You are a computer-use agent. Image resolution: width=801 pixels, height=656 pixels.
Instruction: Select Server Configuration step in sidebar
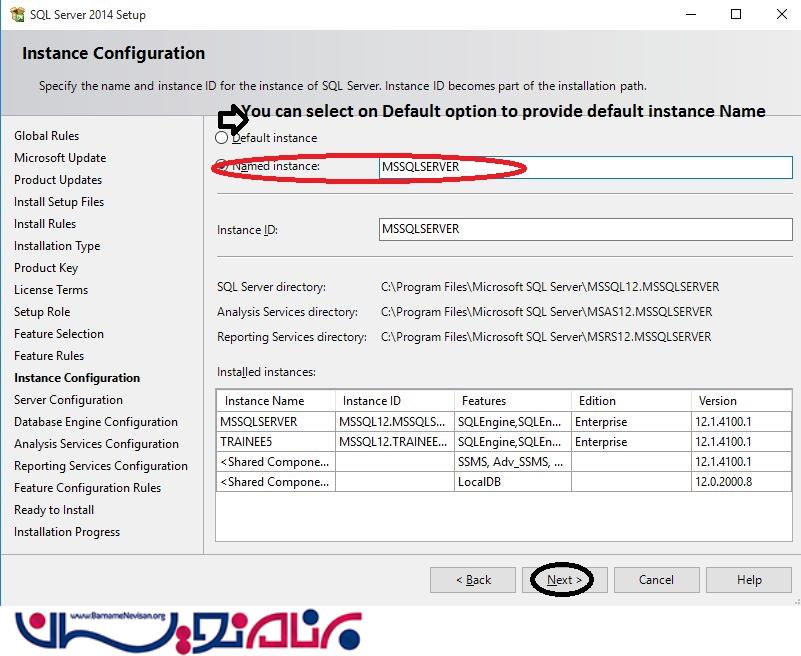point(68,400)
